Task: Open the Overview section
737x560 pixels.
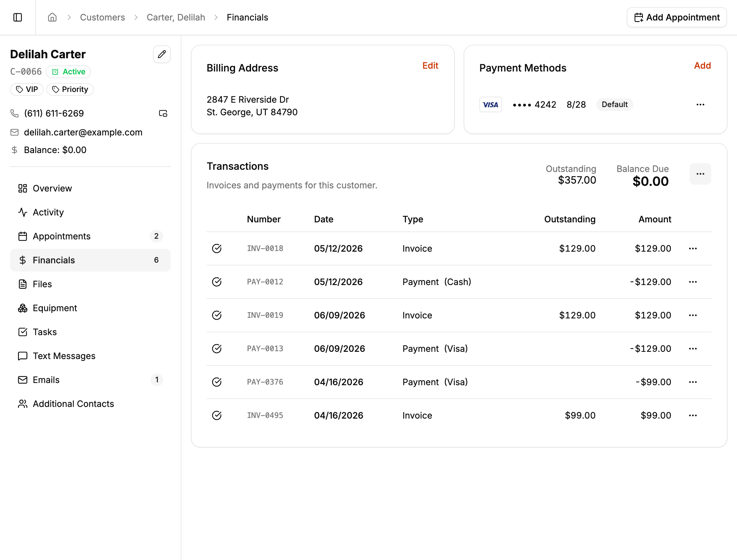Action: [x=90, y=188]
